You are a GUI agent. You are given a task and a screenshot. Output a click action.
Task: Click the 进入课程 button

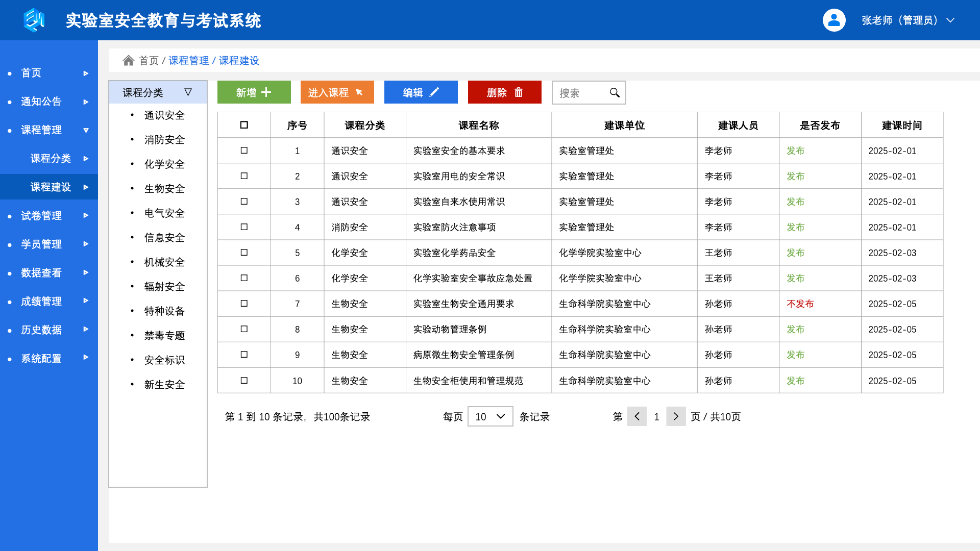point(337,92)
